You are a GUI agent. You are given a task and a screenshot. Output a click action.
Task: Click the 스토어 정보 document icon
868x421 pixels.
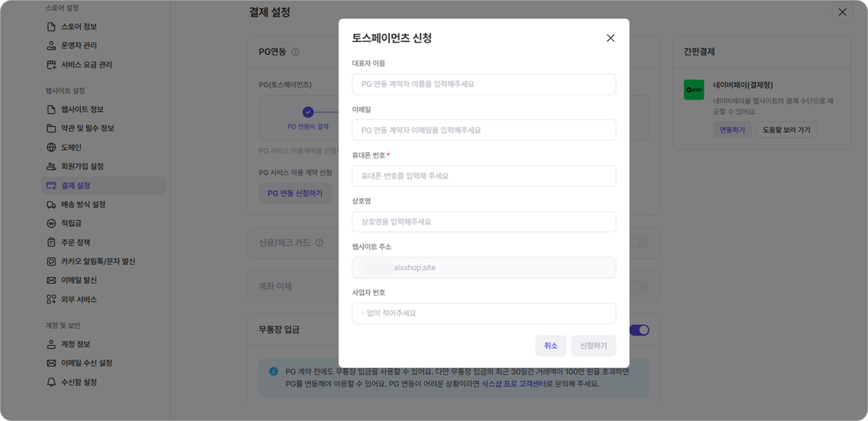click(x=51, y=27)
